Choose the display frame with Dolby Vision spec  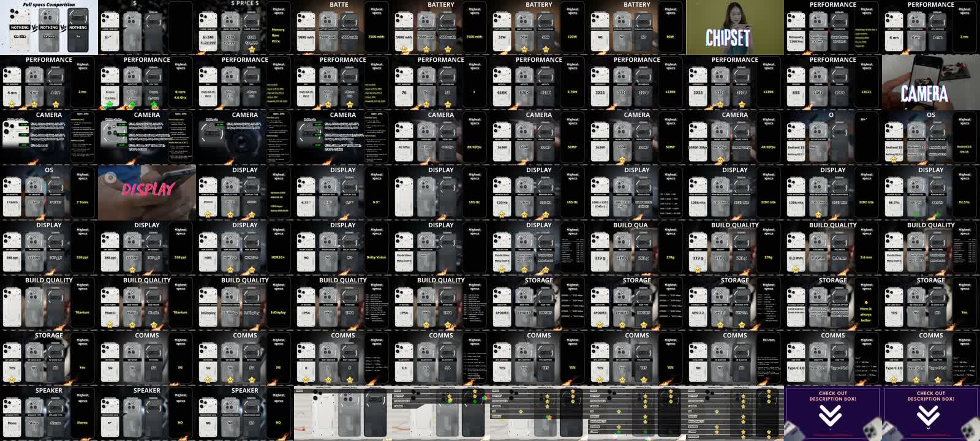[x=343, y=248]
